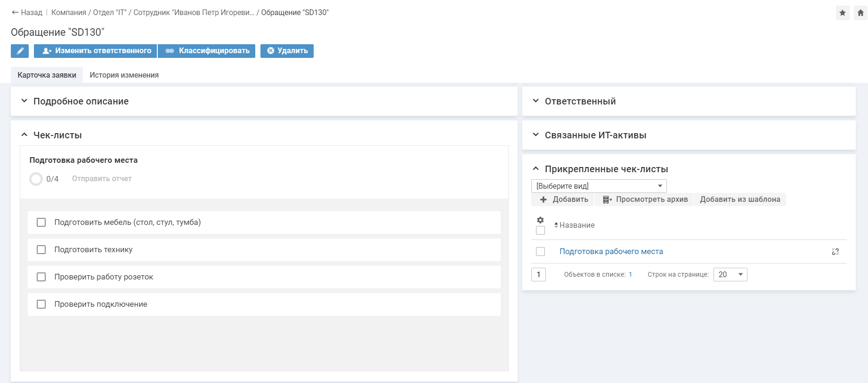Sort list by Название column
The height and width of the screenshot is (383, 868).
tap(576, 225)
